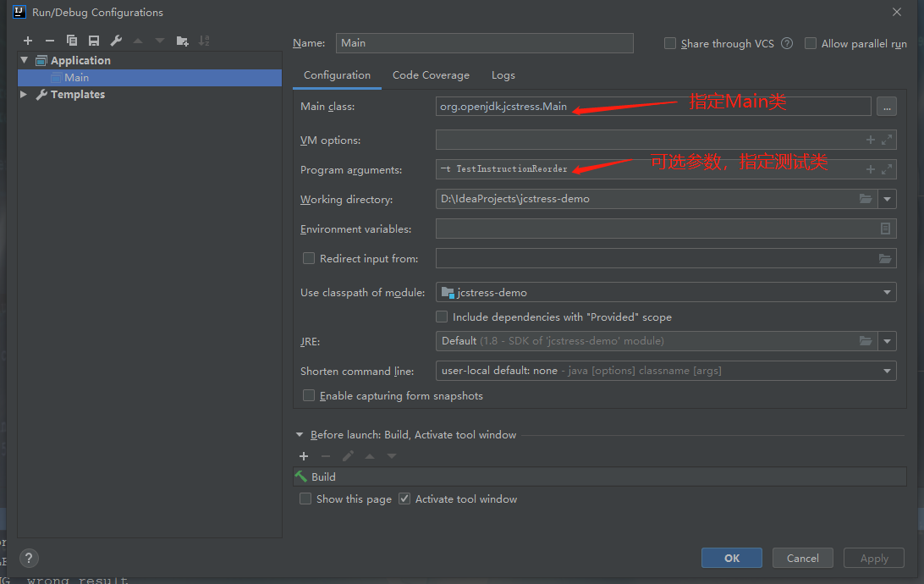This screenshot has height=584, width=924.
Task: Open Edit Templates wrench icon
Action: pos(117,41)
